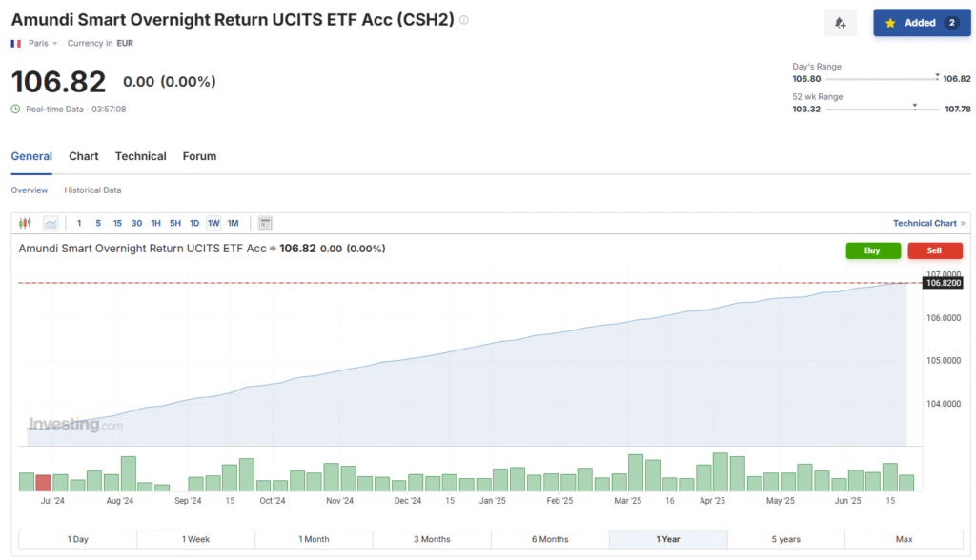This screenshot has height=560, width=976.
Task: Select the candlestick chart type icon
Action: 25,222
